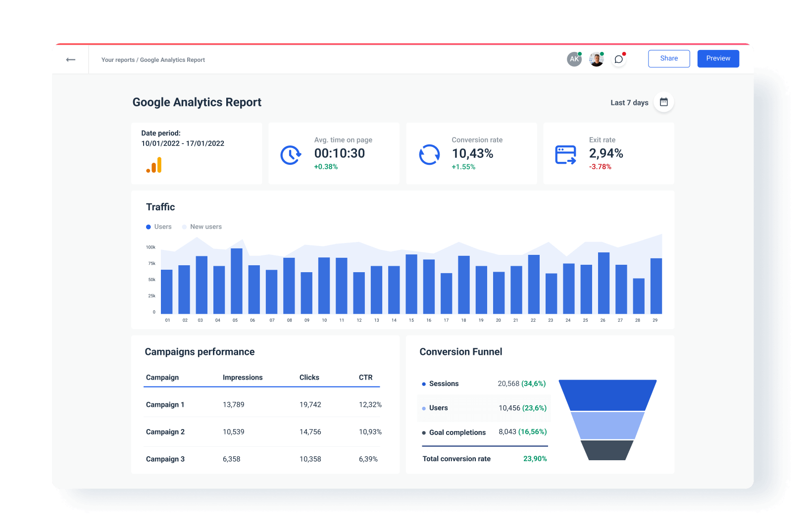805x532 pixels.
Task: Click Total conversion rate value 23,90%
Action: tap(535, 459)
